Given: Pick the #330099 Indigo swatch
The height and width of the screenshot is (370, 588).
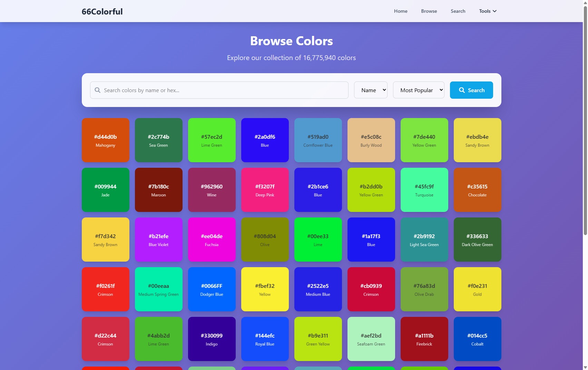Looking at the screenshot, I should tap(212, 339).
